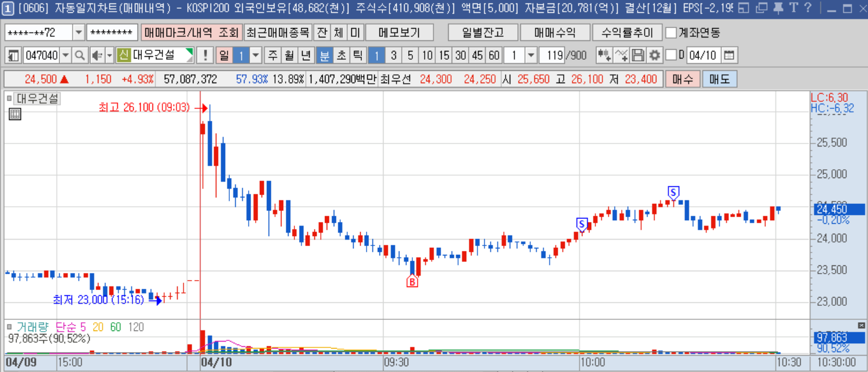The image size is (868, 372).
Task: Expand the stock code 047040 history dropdown
Action: pos(65,56)
